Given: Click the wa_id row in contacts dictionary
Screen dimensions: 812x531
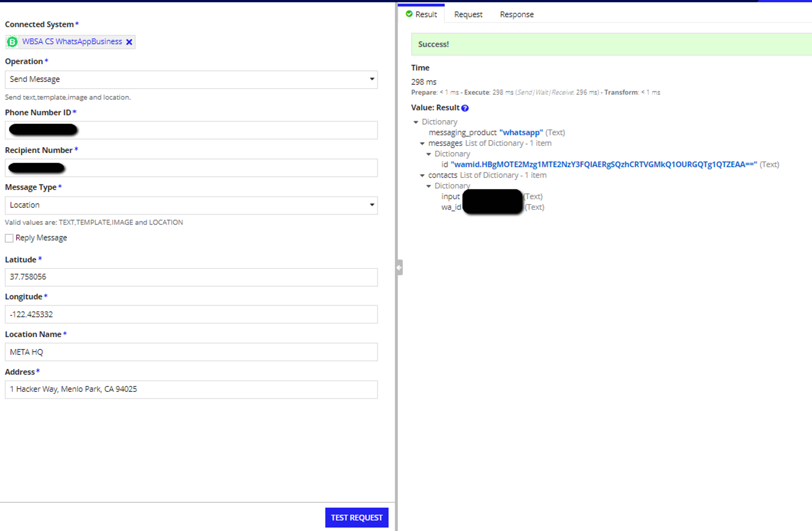Looking at the screenshot, I should [492, 207].
